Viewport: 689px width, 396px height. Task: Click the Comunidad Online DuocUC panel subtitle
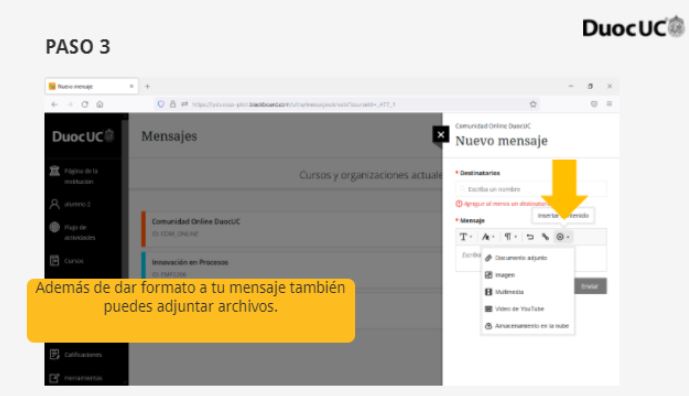pyautogui.click(x=493, y=126)
